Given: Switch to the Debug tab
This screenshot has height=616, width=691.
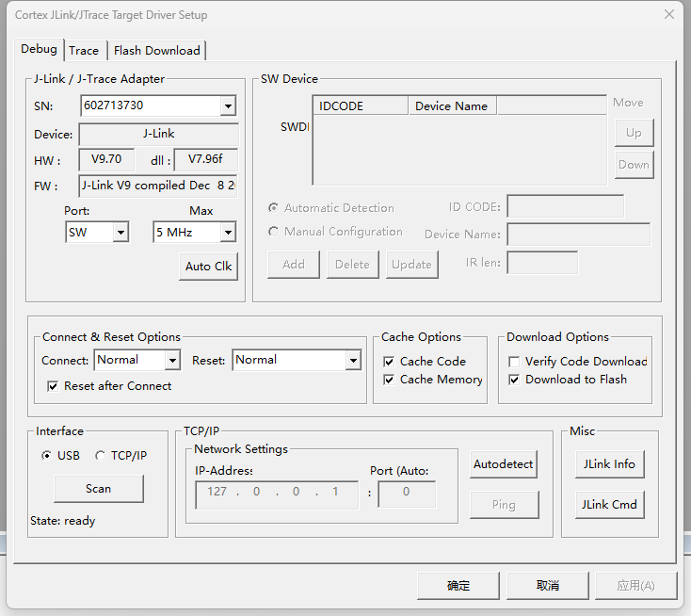Looking at the screenshot, I should (39, 49).
